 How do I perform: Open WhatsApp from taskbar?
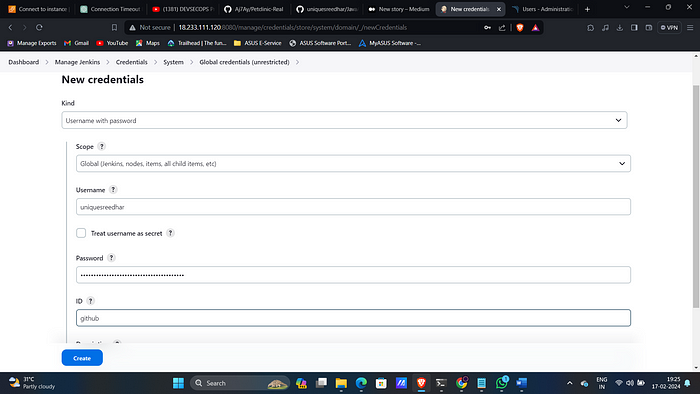click(x=502, y=383)
